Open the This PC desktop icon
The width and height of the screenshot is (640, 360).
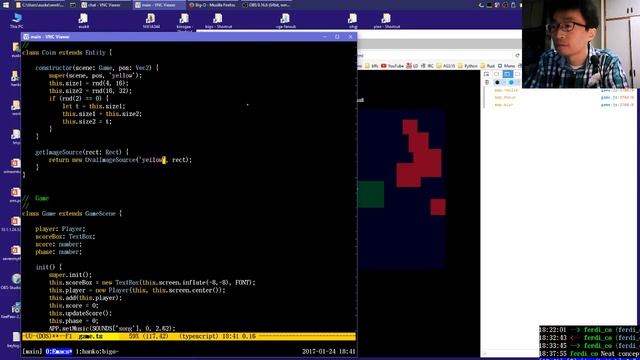(x=17, y=20)
